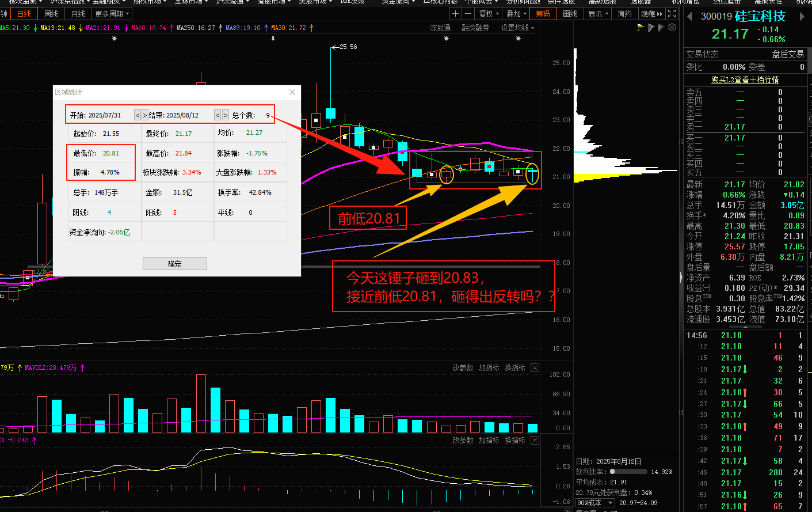Click 涨停 25.57 price value
The image size is (812, 512).
(x=735, y=246)
